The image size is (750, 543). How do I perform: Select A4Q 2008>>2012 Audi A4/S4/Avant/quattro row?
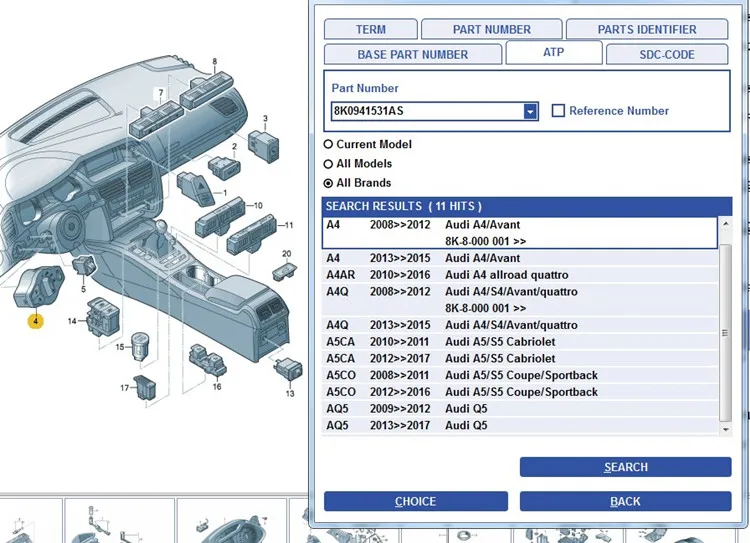pos(520,300)
